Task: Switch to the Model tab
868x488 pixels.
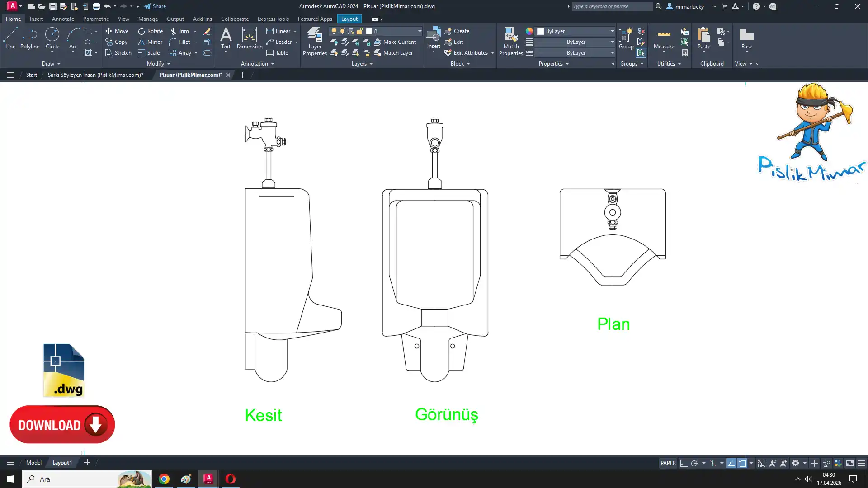Action: (33, 463)
